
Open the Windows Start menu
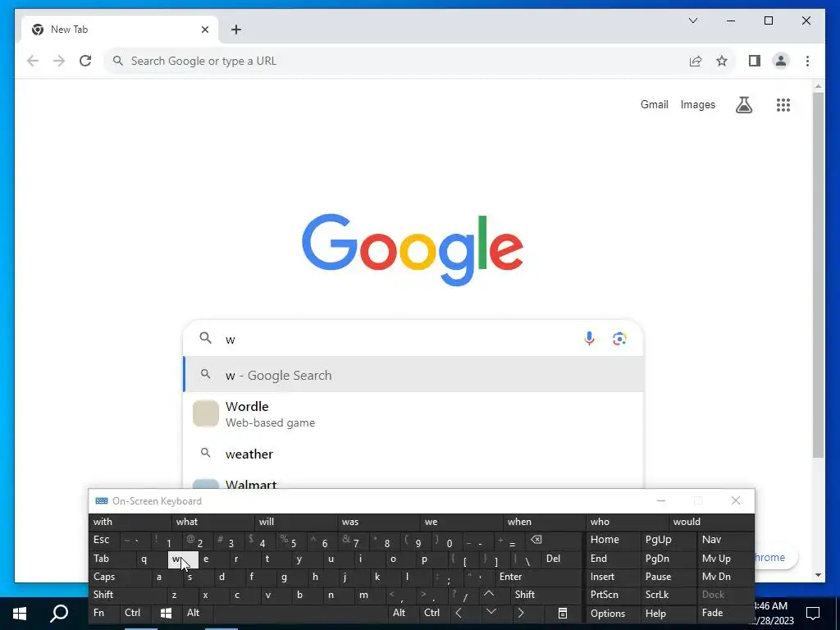click(x=20, y=614)
